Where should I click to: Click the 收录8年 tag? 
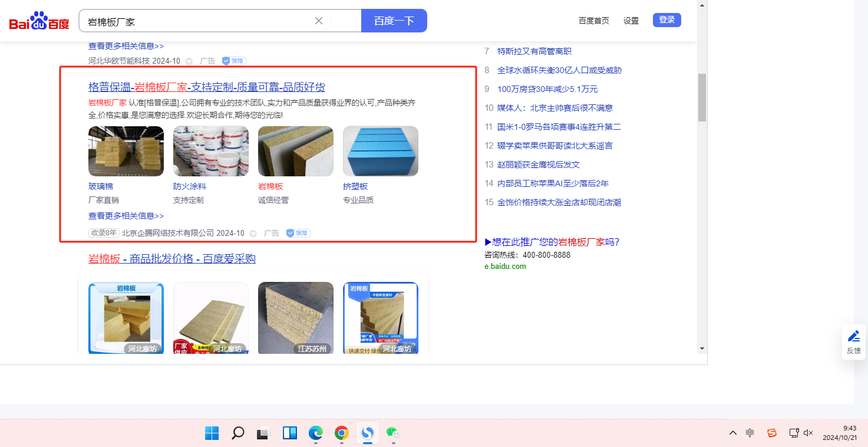tap(104, 233)
